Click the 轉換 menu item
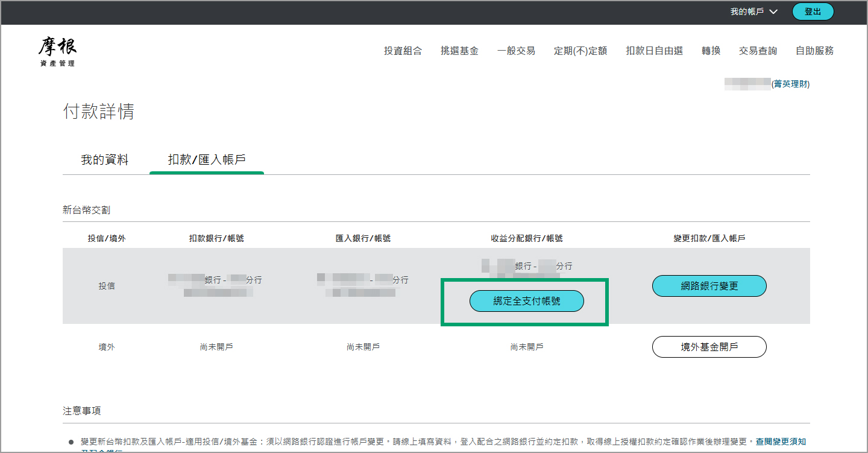 [711, 51]
